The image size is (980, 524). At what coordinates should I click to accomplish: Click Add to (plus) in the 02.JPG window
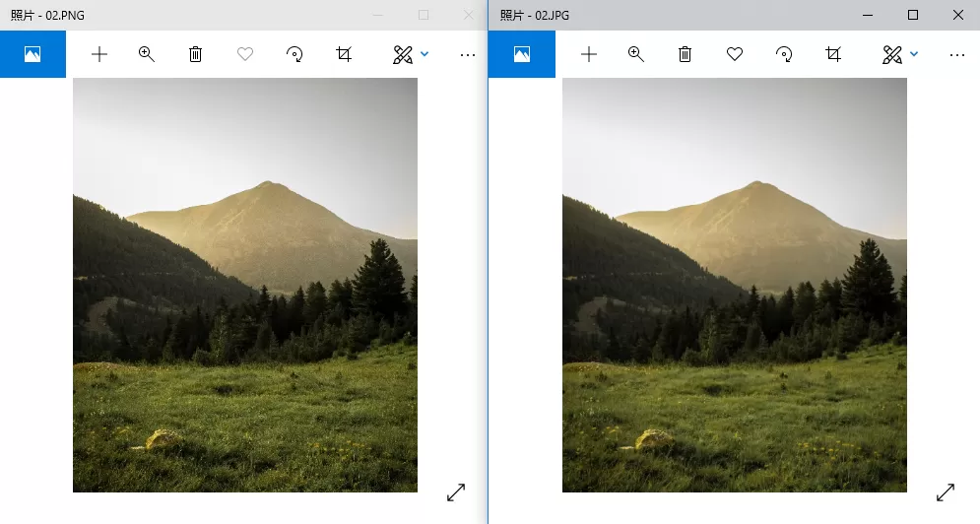click(589, 54)
